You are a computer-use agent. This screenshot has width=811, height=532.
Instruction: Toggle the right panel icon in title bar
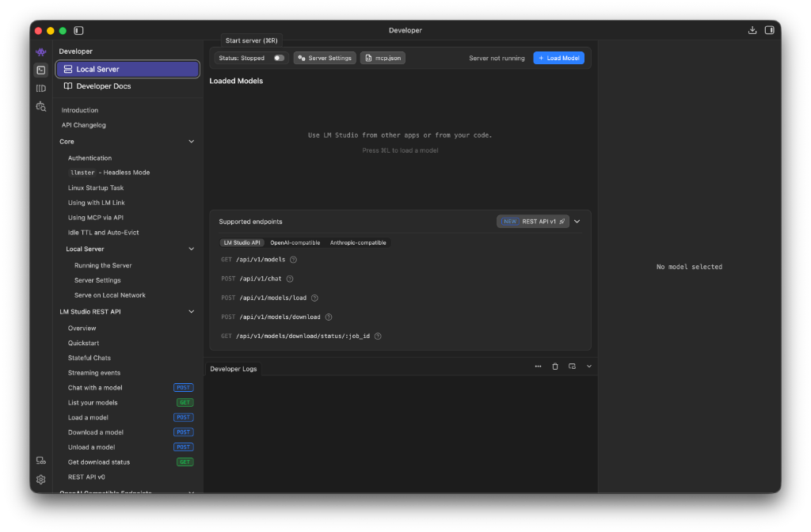[769, 31]
